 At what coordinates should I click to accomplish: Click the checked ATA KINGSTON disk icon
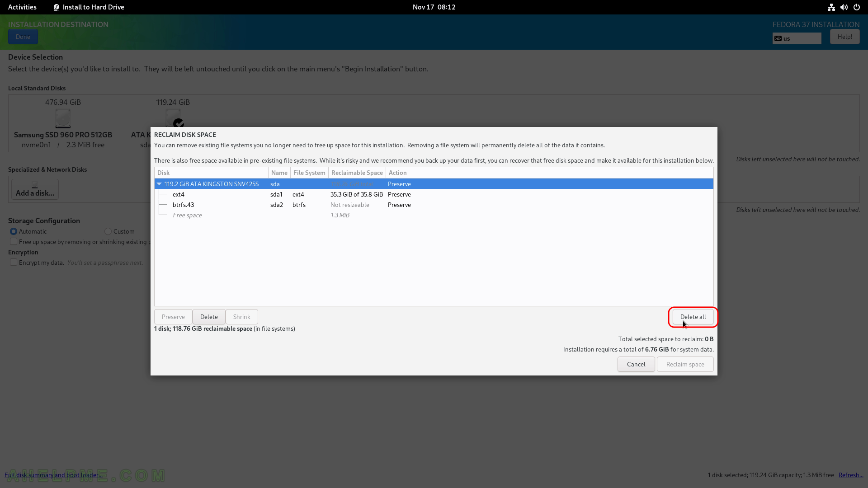coord(175,118)
